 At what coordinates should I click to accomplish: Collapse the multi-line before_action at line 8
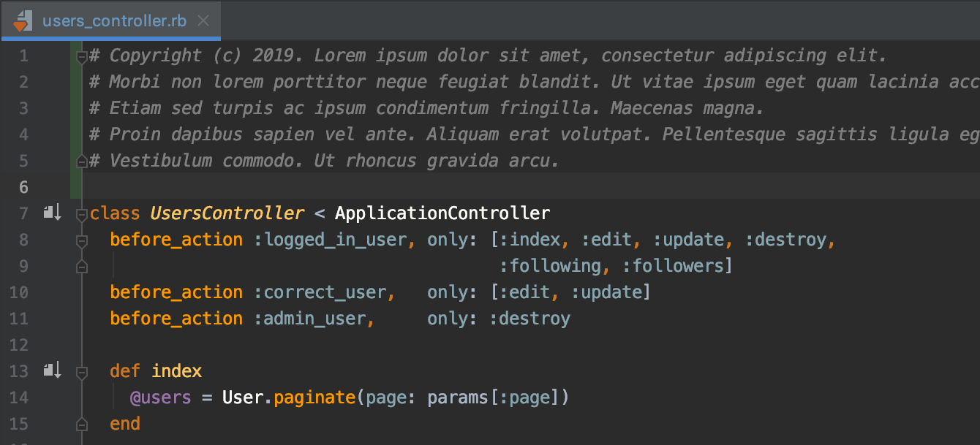tap(82, 240)
